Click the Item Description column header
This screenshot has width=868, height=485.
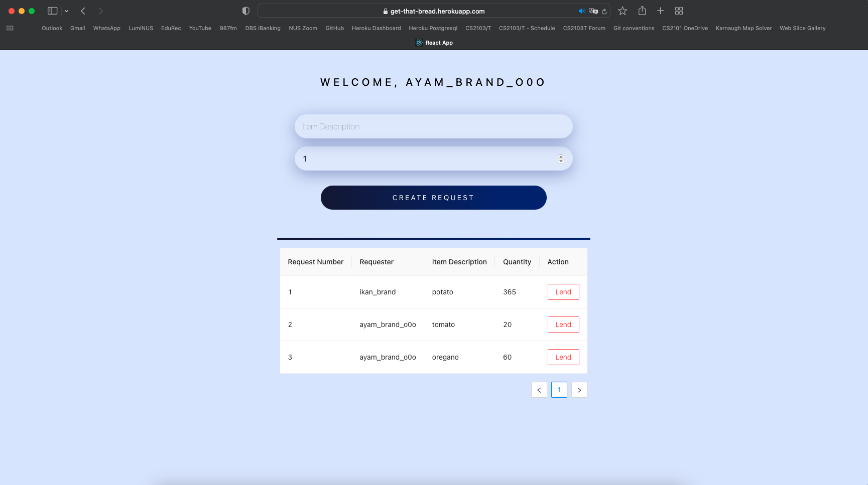tap(459, 262)
